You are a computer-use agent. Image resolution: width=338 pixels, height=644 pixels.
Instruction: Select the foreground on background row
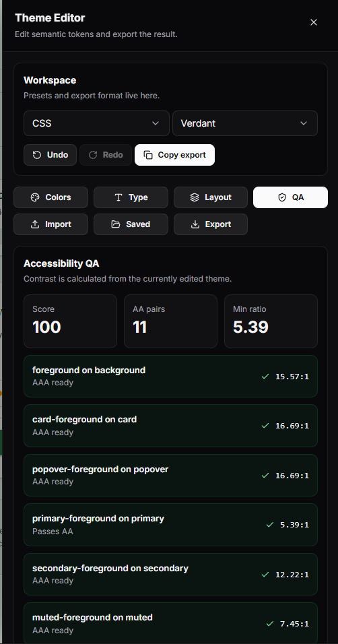170,376
